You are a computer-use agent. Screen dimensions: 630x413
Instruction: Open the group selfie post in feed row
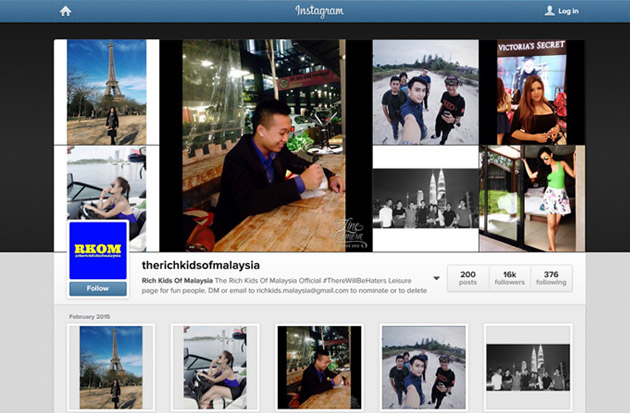pyautogui.click(x=424, y=367)
